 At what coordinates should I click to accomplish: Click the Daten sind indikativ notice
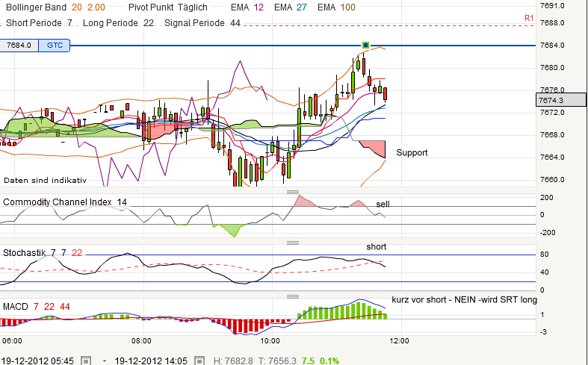coord(45,180)
